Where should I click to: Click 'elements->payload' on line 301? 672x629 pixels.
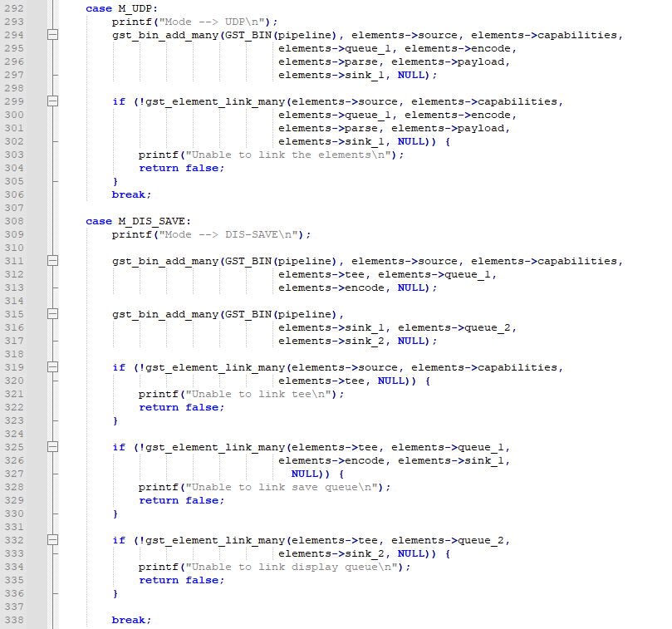(448, 128)
